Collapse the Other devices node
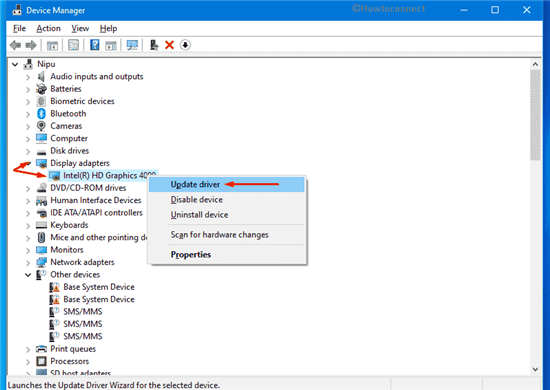Viewport: 550px width, 390px height. click(28, 275)
